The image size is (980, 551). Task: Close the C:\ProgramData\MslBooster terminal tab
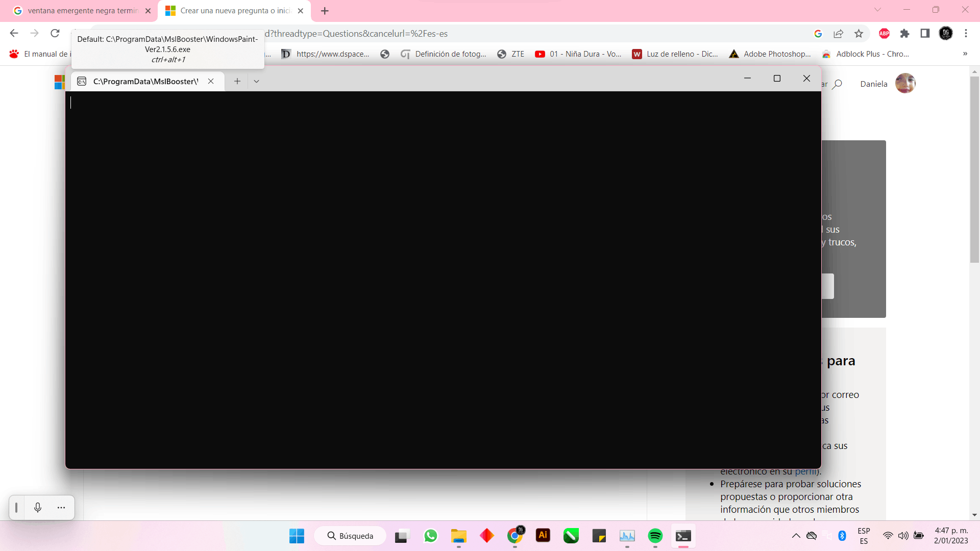coord(211,81)
